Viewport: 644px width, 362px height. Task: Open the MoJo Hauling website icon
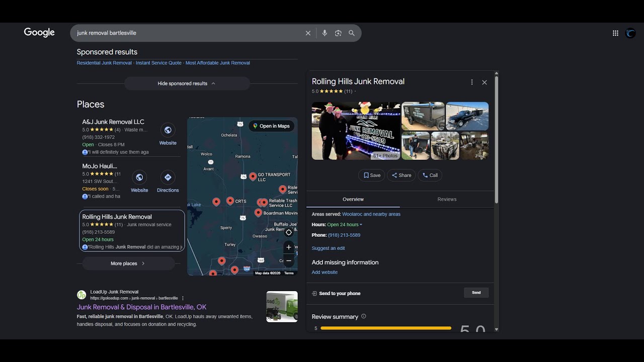coord(139,177)
